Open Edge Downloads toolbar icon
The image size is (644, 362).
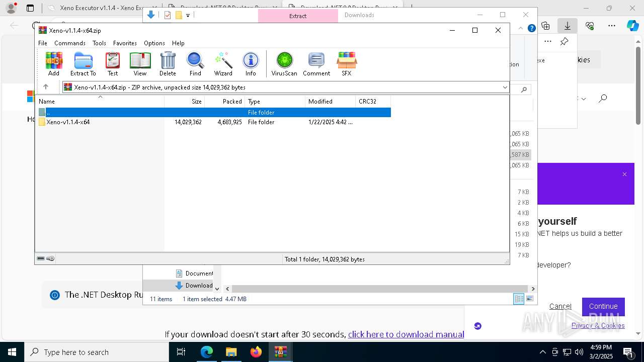click(568, 26)
